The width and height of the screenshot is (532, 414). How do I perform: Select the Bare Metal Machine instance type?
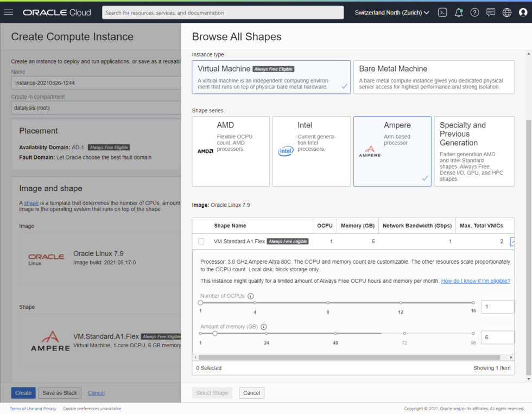click(433, 77)
